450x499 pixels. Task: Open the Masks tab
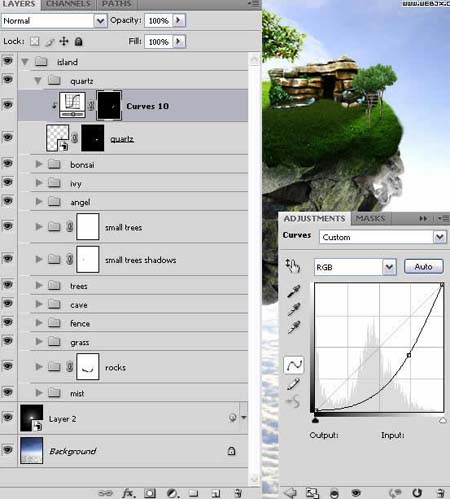click(x=370, y=219)
